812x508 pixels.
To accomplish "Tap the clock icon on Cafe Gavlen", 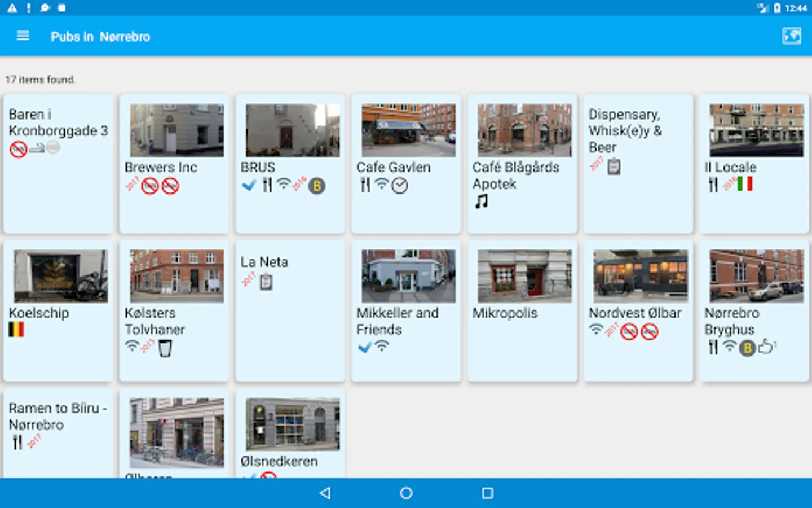I will (x=400, y=186).
